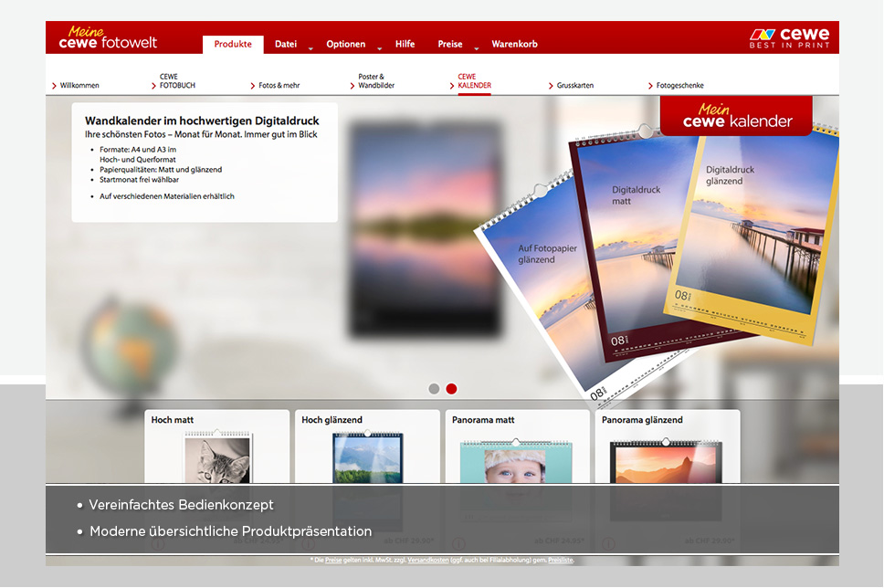Screen dimensions: 884x588
Task: Click 'Auf verschiedenen Materialien erhältlich' text
Action: [167, 196]
